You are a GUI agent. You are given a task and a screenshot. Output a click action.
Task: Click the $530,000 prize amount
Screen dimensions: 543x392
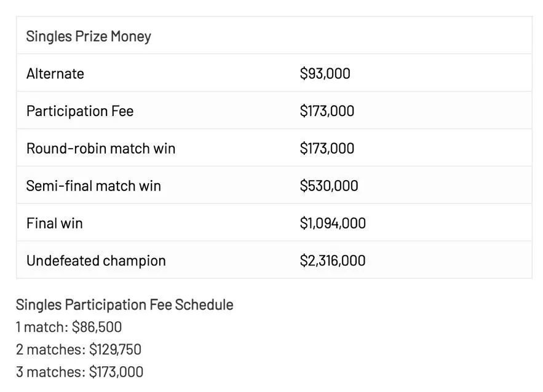click(x=328, y=186)
